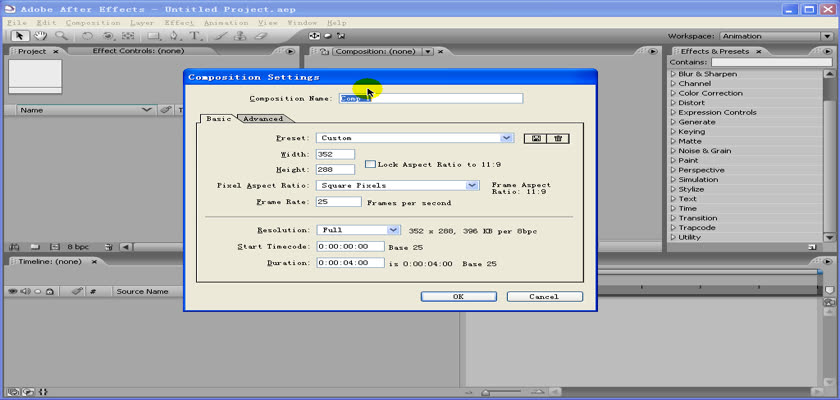Open the Workspace Animation dropdown
This screenshot has width=840, height=400.
[x=828, y=36]
